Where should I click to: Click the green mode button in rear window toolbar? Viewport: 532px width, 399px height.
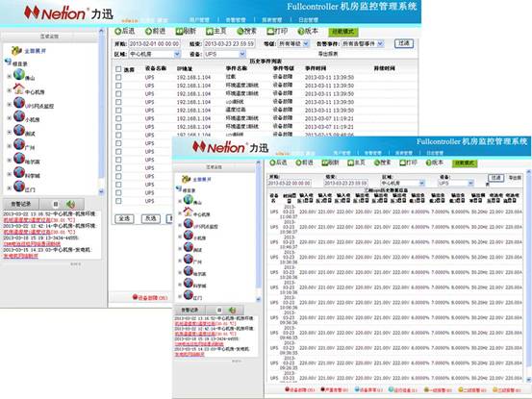tap(343, 32)
